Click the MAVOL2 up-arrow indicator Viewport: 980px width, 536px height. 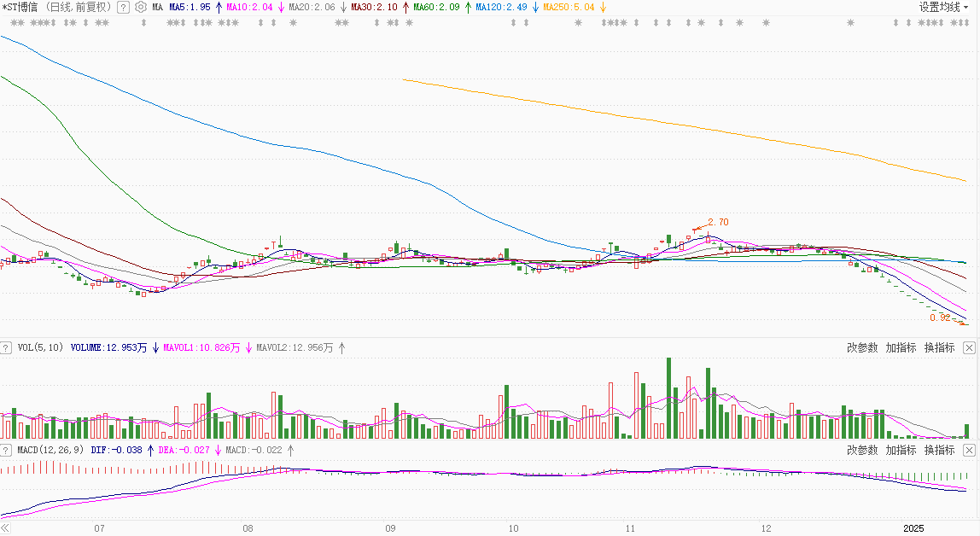click(341, 348)
